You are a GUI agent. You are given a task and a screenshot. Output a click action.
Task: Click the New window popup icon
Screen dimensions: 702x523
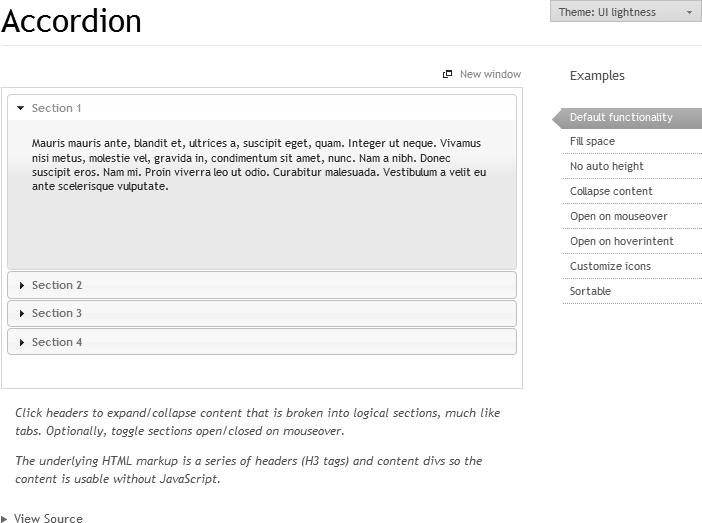[447, 74]
